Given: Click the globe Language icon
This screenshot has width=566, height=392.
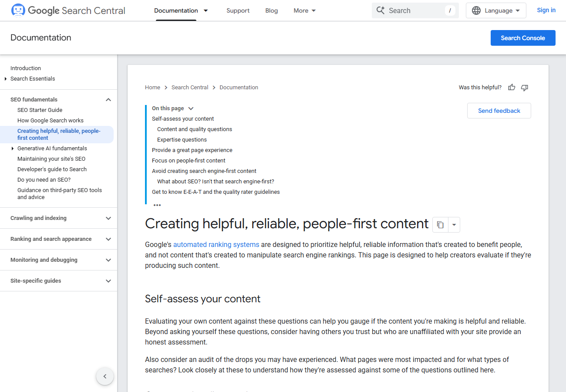Looking at the screenshot, I should coord(476,10).
